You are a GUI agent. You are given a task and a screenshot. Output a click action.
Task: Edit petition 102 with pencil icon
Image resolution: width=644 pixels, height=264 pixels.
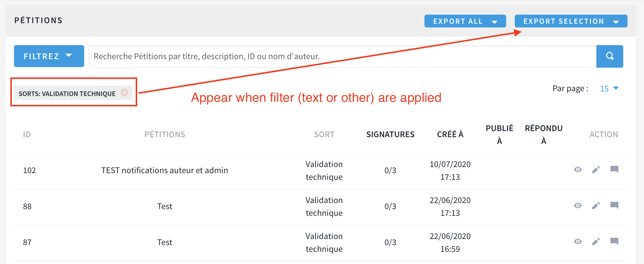pyautogui.click(x=596, y=169)
